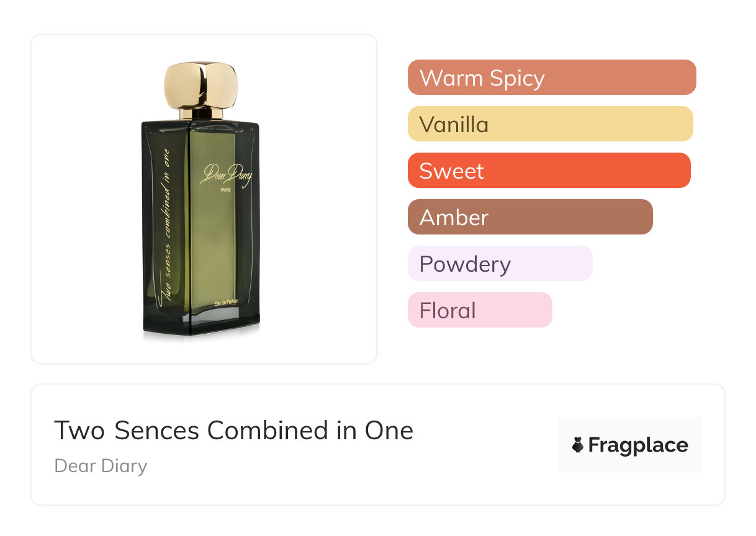756x536 pixels.
Task: Select the Vanilla accord bar
Action: pos(550,124)
